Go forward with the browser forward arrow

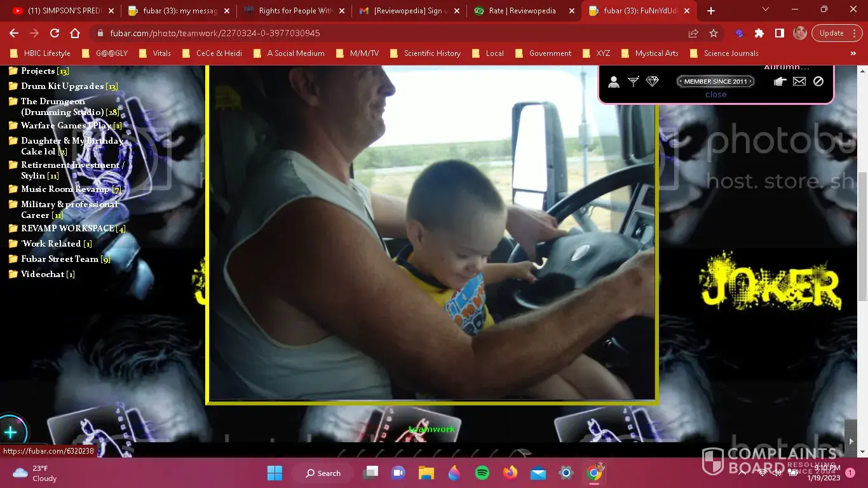[34, 33]
